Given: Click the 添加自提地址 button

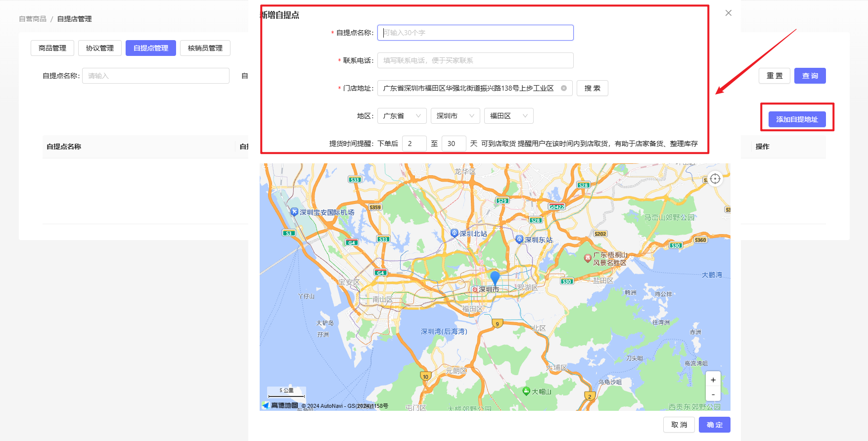Looking at the screenshot, I should click(x=797, y=119).
